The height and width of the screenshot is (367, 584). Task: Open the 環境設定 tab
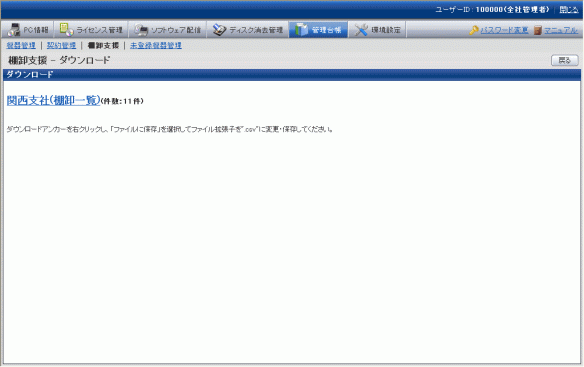pyautogui.click(x=377, y=30)
